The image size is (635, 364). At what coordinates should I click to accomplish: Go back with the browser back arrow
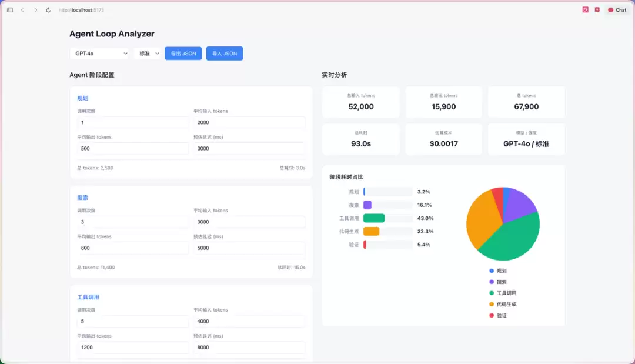pos(23,10)
